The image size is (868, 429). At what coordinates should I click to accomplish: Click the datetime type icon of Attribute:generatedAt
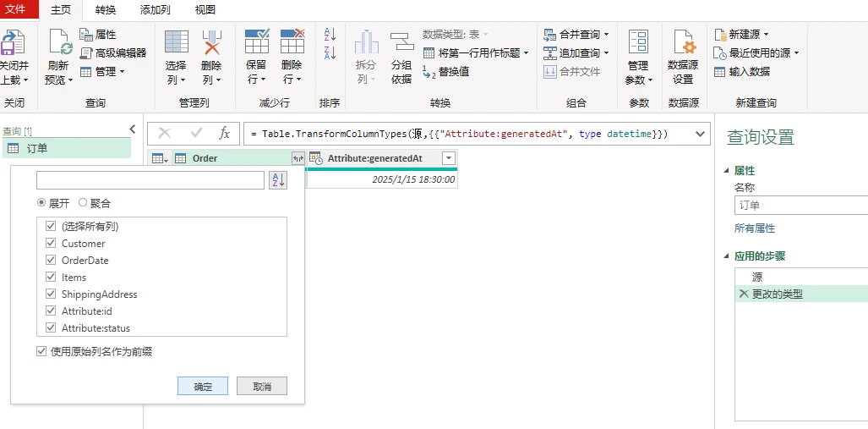[x=316, y=158]
